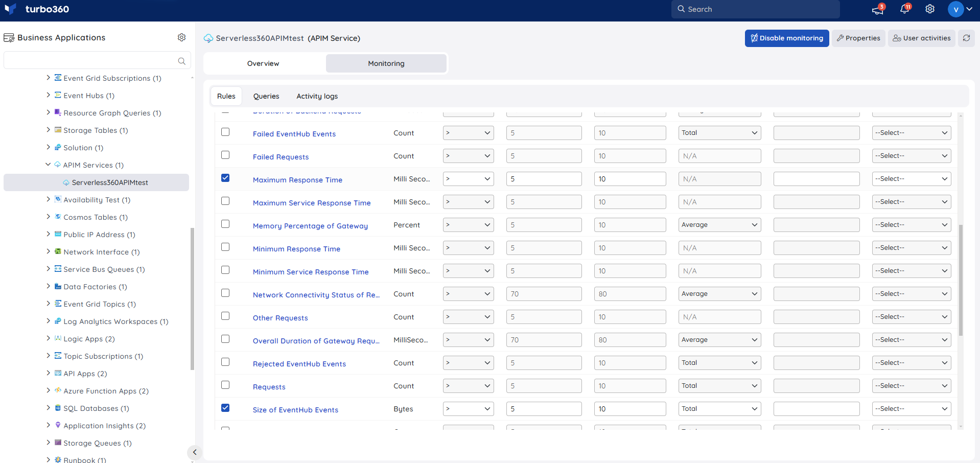Open operator dropdown for Failed EventHub Events
This screenshot has width=980, height=463.
point(468,133)
